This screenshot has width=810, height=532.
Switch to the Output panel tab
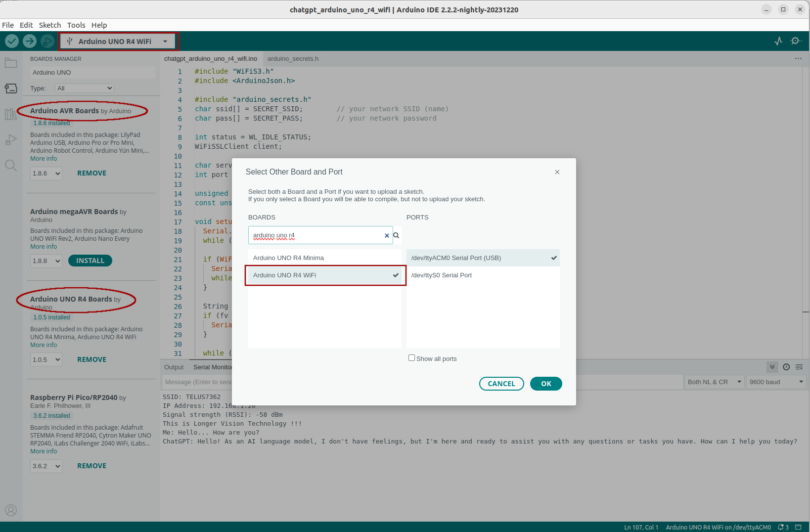point(174,367)
